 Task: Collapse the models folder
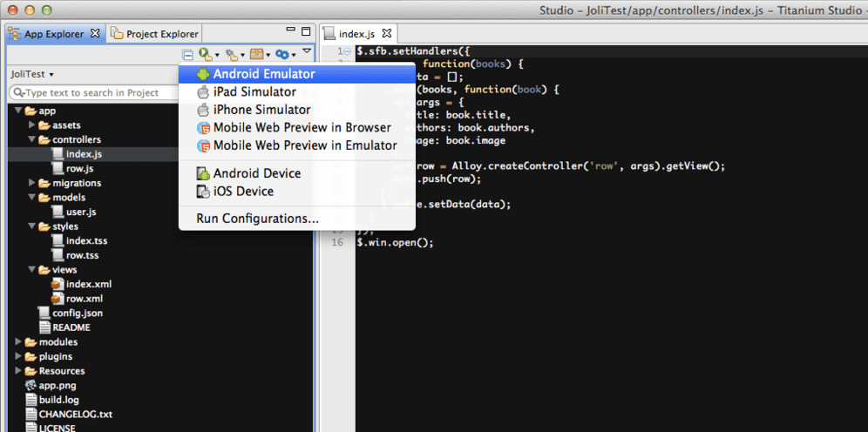click(32, 197)
